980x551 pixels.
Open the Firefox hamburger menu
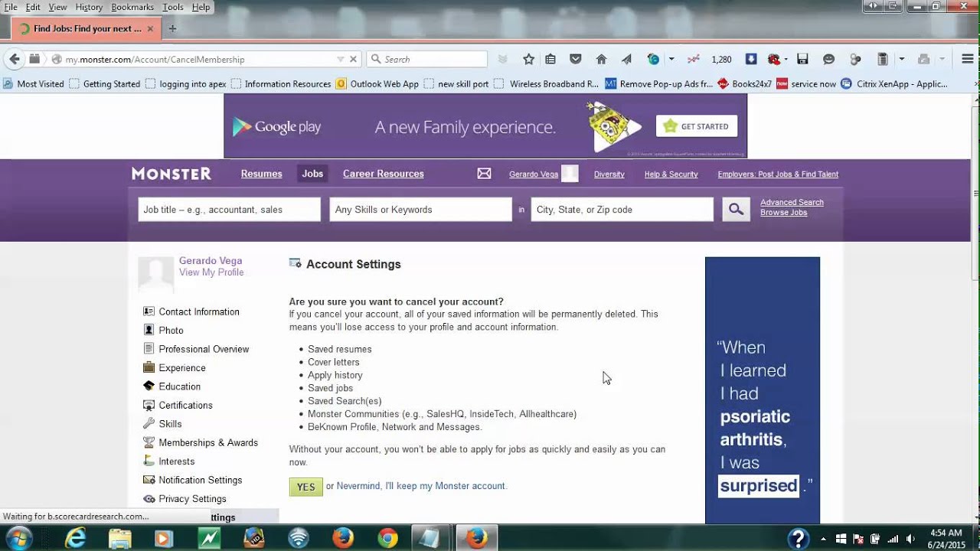tap(968, 59)
